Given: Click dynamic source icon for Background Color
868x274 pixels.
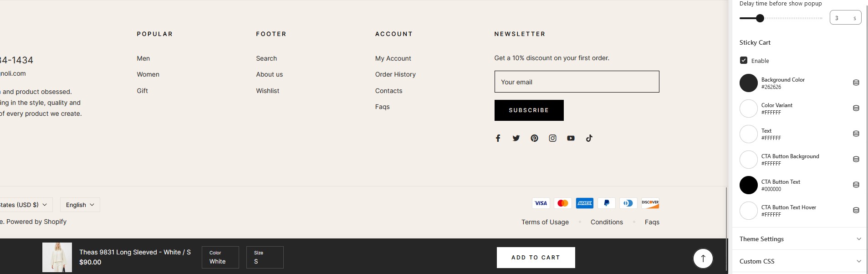Looking at the screenshot, I should (856, 83).
